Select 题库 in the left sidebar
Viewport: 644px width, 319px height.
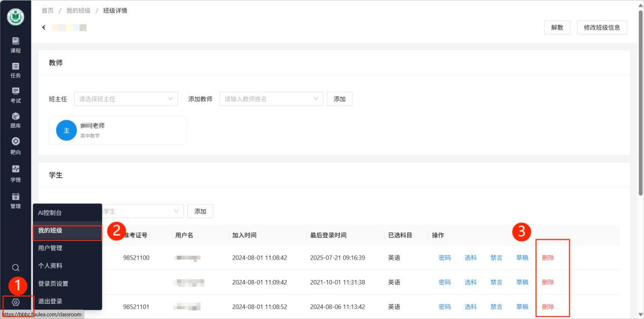coord(16,120)
